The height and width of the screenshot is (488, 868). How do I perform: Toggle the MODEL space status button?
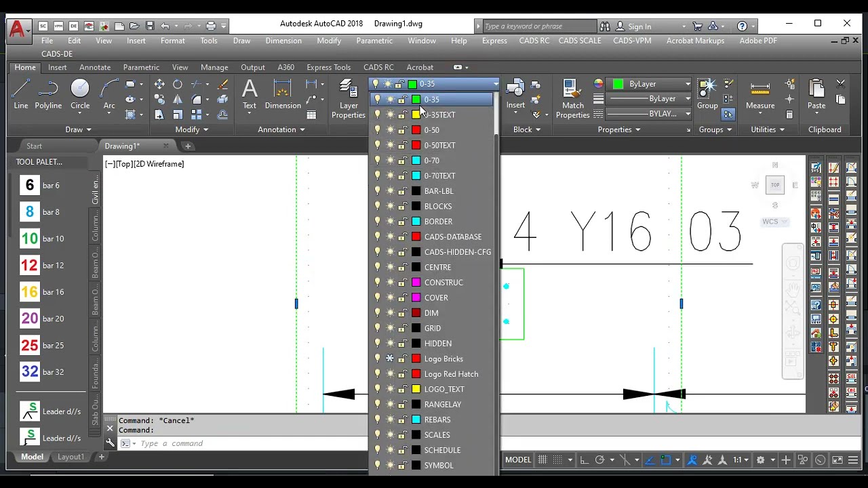point(518,460)
